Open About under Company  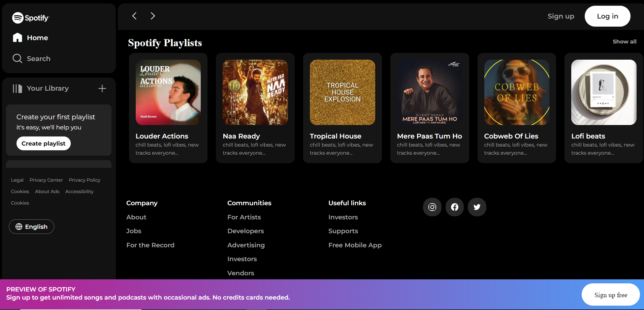(136, 217)
